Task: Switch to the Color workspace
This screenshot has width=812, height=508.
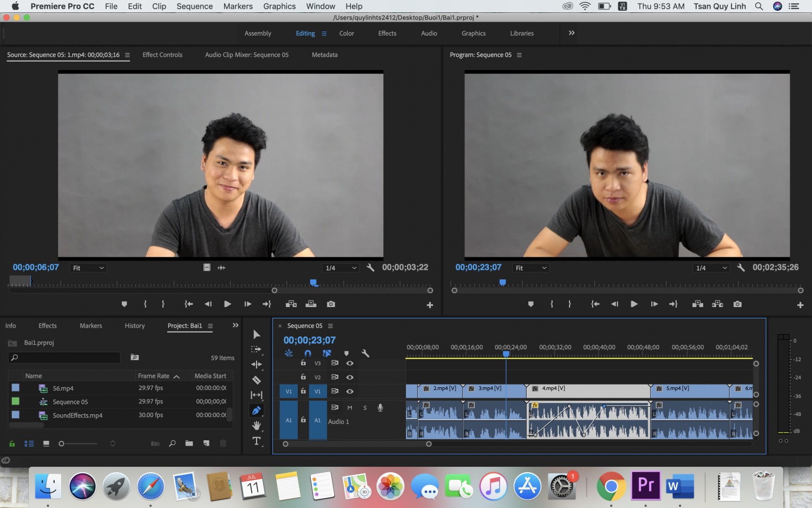Action: coord(346,34)
